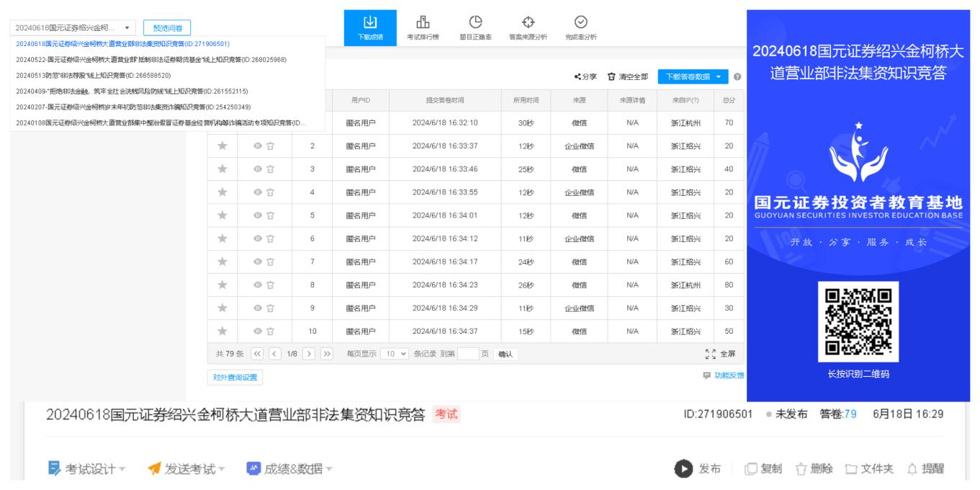Click the 来自IP column header
The image size is (980, 490).
coord(685,100)
